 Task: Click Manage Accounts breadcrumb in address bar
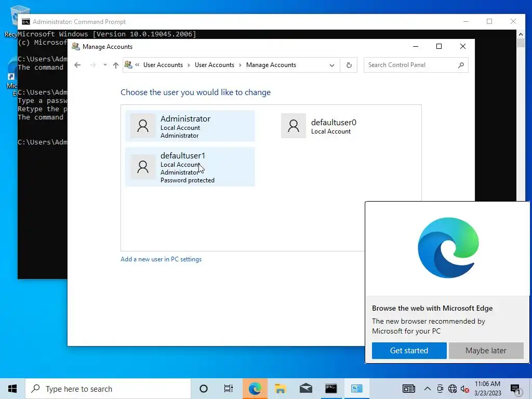click(x=271, y=65)
